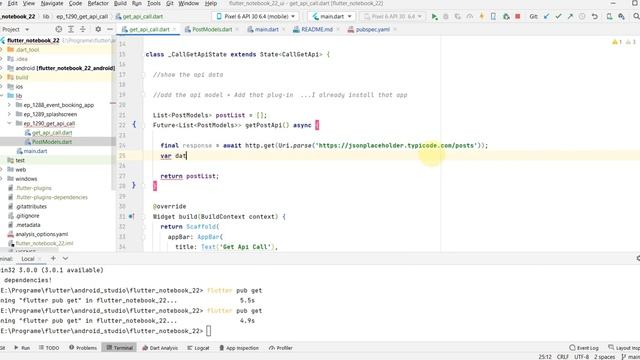
Task: Open the Logcat tool window
Action: pos(198,348)
